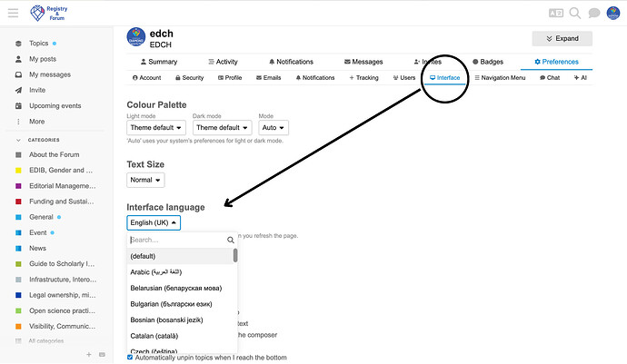
Task: Open Account preferences sub-tab
Action: (x=146, y=77)
